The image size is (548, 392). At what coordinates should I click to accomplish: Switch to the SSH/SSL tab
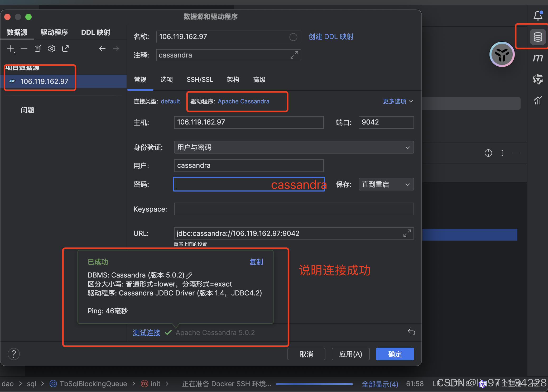[200, 80]
